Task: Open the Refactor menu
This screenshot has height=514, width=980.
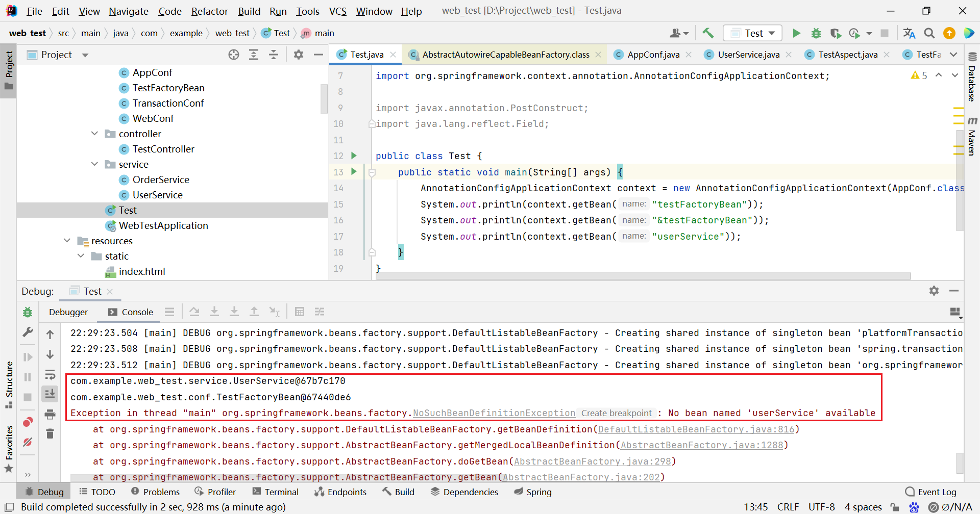Action: click(209, 11)
